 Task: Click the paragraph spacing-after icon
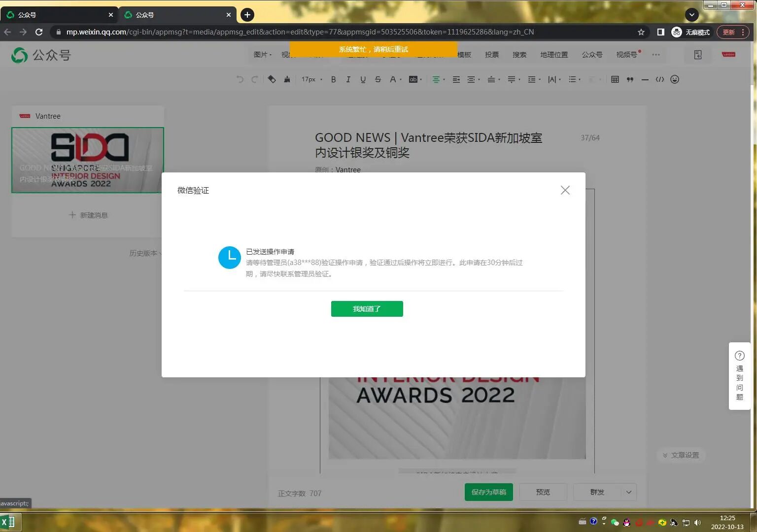tap(512, 79)
